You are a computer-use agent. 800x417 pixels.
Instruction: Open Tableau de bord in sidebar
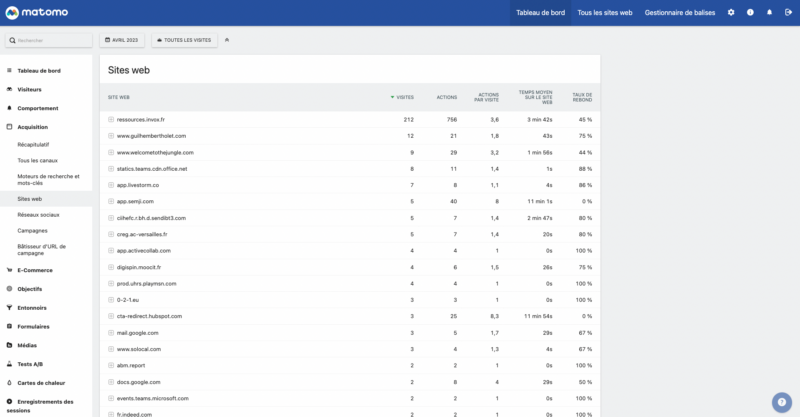click(x=39, y=71)
